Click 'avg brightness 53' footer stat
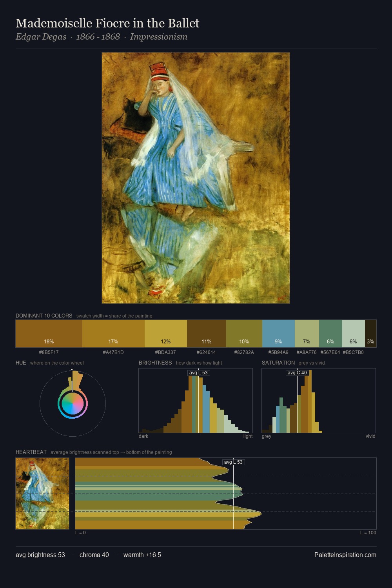This screenshot has width=392, height=588. (x=40, y=555)
